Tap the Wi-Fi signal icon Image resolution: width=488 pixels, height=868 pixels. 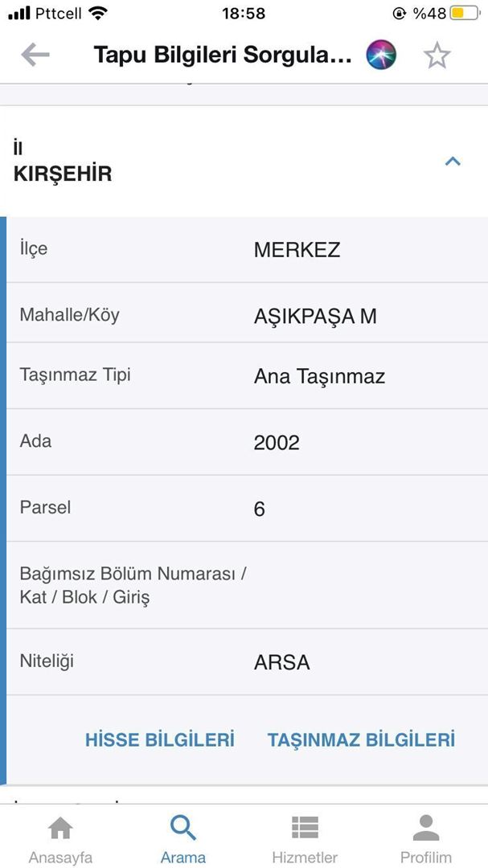[98, 13]
